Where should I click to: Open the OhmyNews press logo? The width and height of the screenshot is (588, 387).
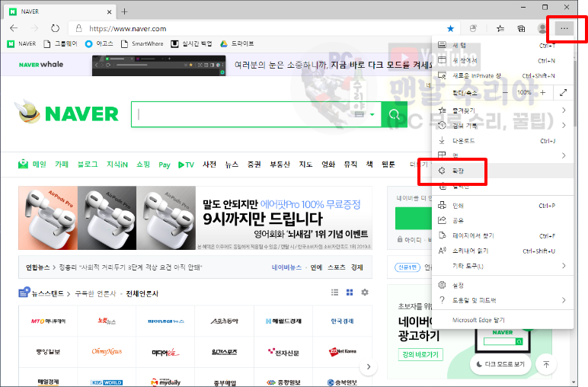coord(107,352)
